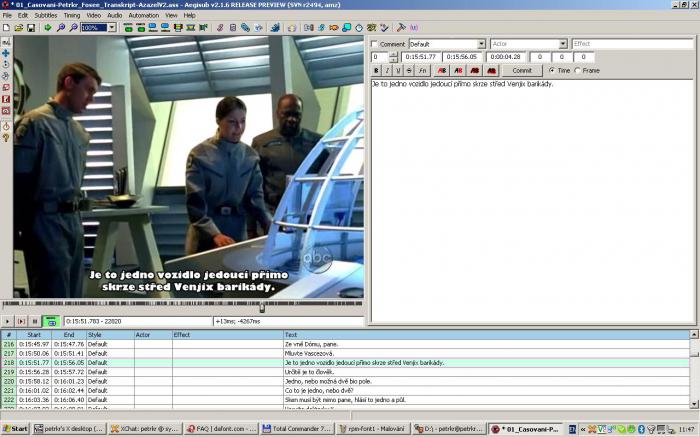Pick primary color with first AB button
Viewport: 700px width, 437px height.
[442, 71]
